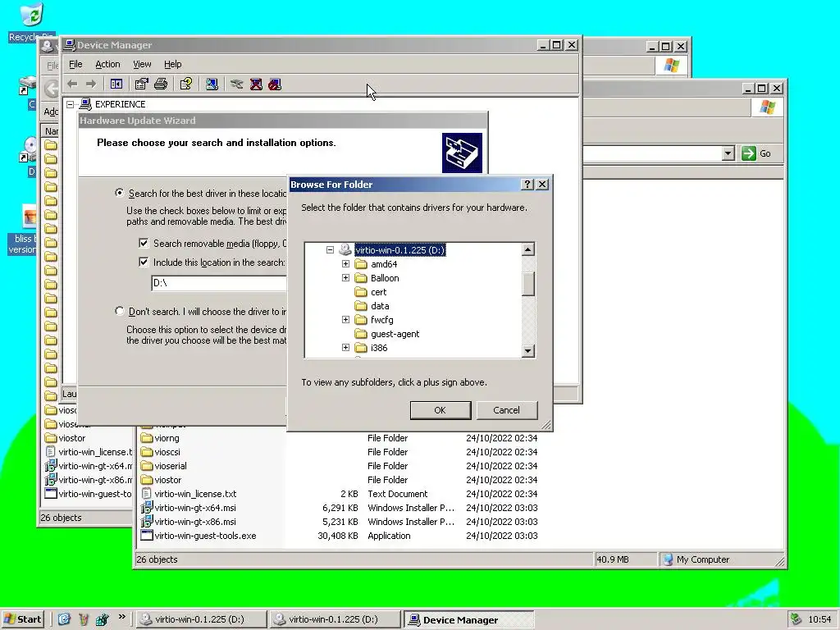Image resolution: width=840 pixels, height=630 pixels.
Task: Expand the fwcfg folder node
Action: (x=345, y=320)
